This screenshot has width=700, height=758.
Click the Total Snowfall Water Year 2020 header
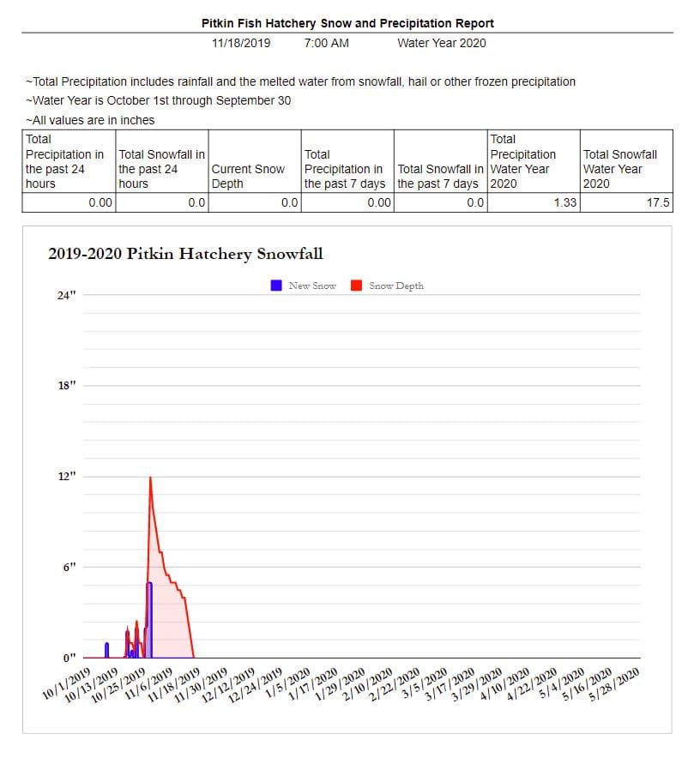point(619,169)
